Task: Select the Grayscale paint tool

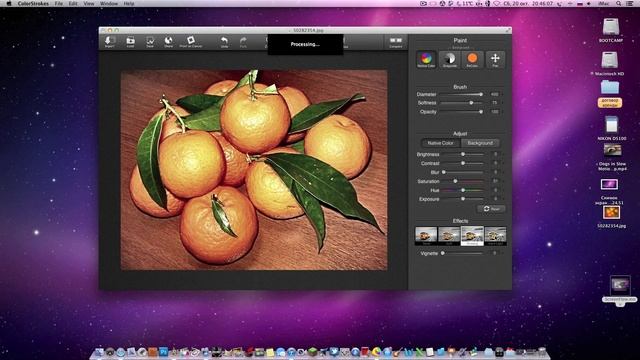Action: [450, 60]
